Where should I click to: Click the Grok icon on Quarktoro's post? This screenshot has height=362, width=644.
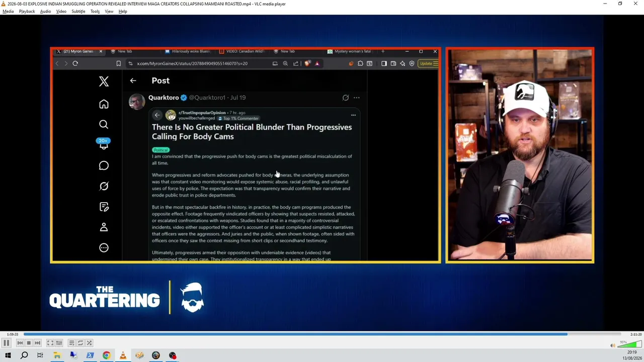click(x=346, y=98)
